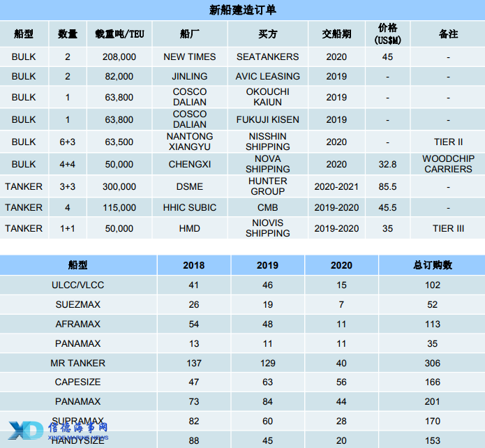The image size is (485, 448).
Task: Select the 300,000 deadweight cell
Action: click(119, 186)
